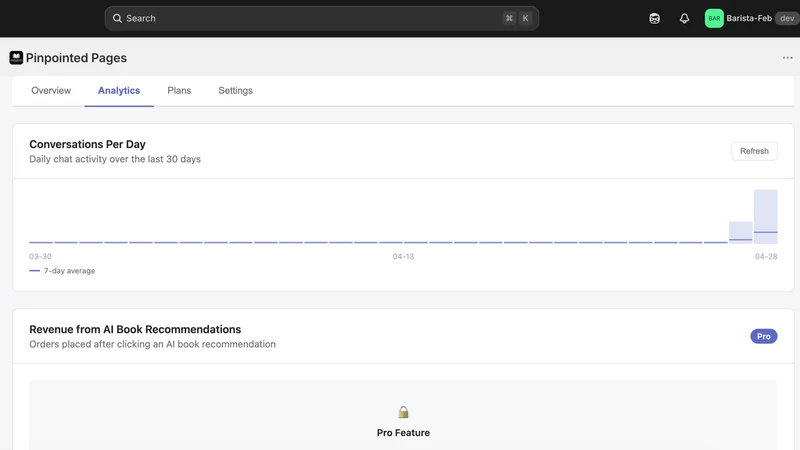
Task: Open the Plans tab
Action: 179,90
